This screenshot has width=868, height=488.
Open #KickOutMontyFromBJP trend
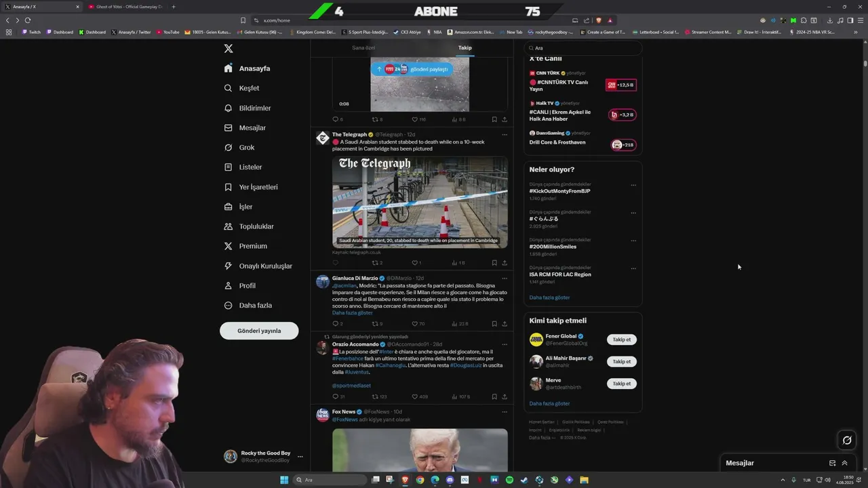(559, 191)
